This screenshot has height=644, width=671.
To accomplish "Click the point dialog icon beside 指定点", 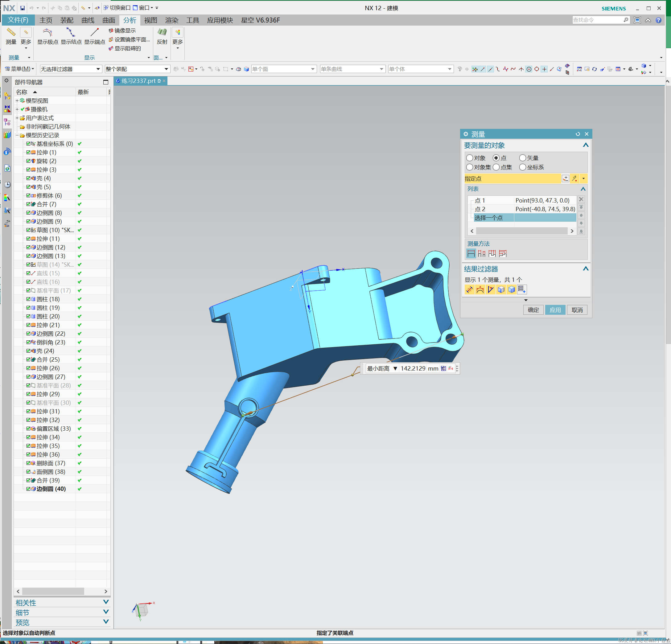I will 565,178.
